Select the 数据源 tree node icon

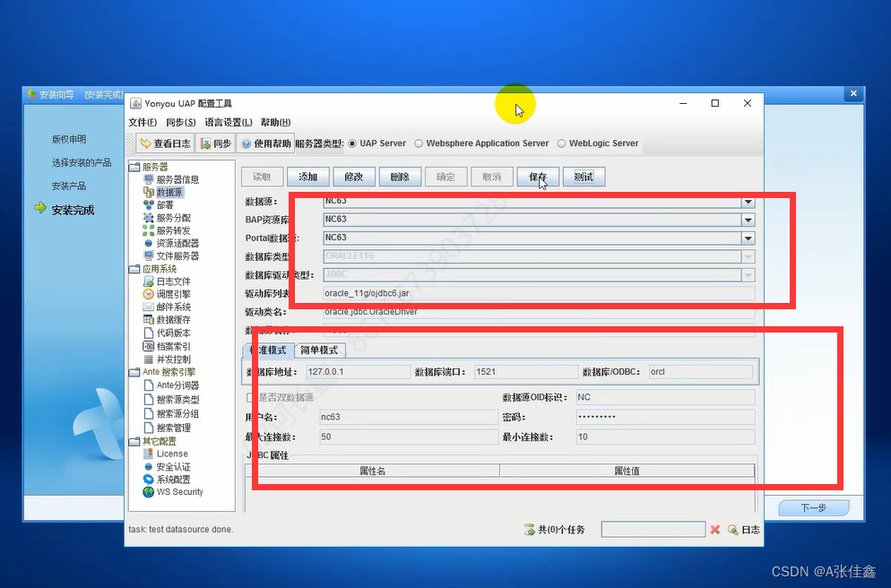click(148, 193)
